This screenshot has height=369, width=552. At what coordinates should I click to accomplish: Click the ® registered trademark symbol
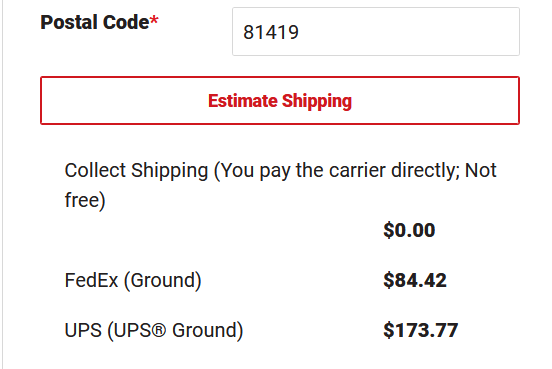click(x=159, y=330)
